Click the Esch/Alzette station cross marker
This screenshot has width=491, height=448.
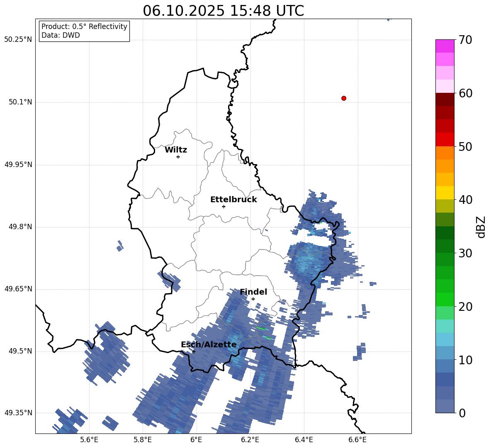tap(194, 351)
